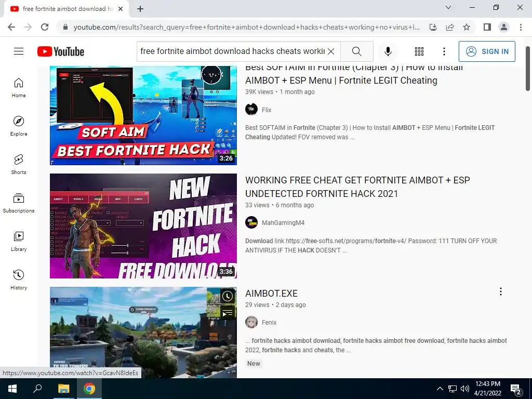Screen dimensions: 532x399
Task: Start voice search with the microphone icon
Action: coord(388,51)
